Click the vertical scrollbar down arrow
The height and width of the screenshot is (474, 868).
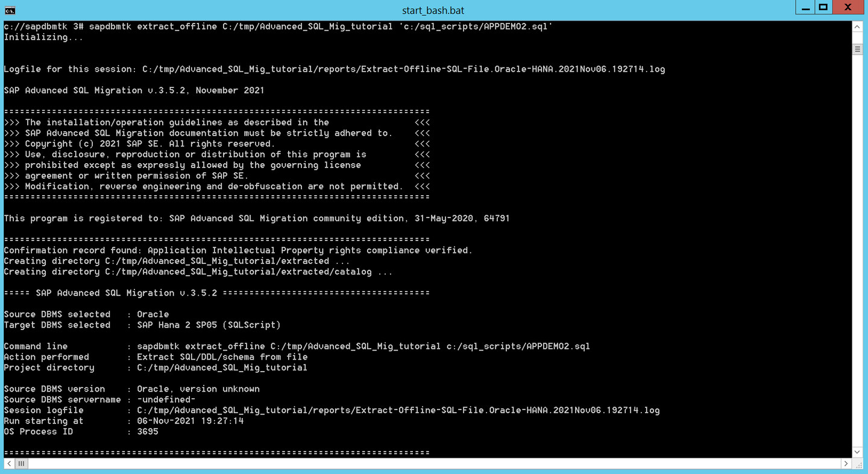858,452
